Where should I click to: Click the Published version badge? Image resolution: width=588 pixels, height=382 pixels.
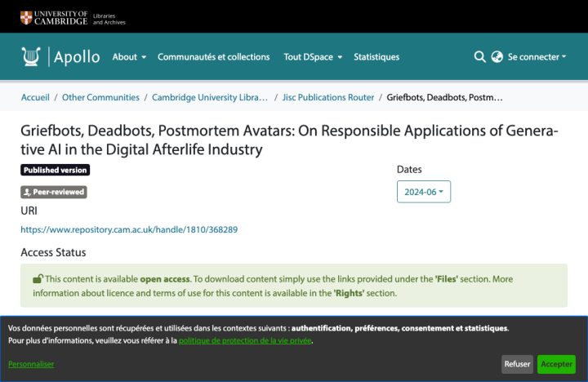(x=56, y=170)
